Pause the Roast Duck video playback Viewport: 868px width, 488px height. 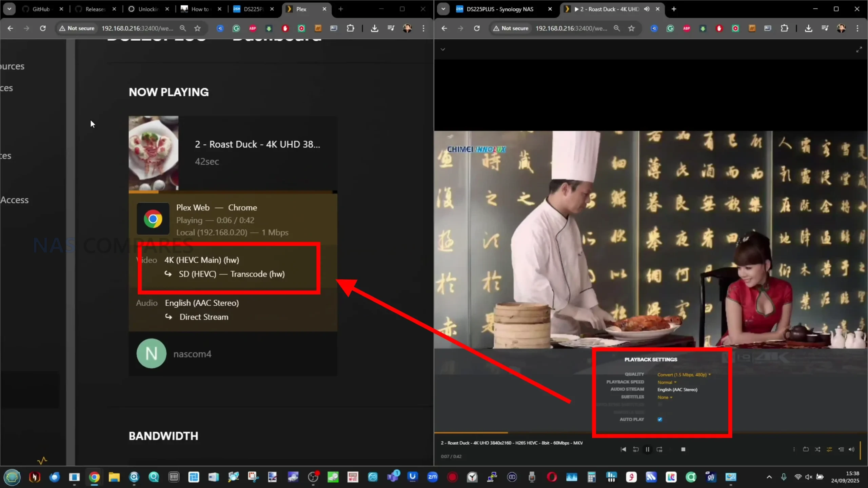pos(647,449)
